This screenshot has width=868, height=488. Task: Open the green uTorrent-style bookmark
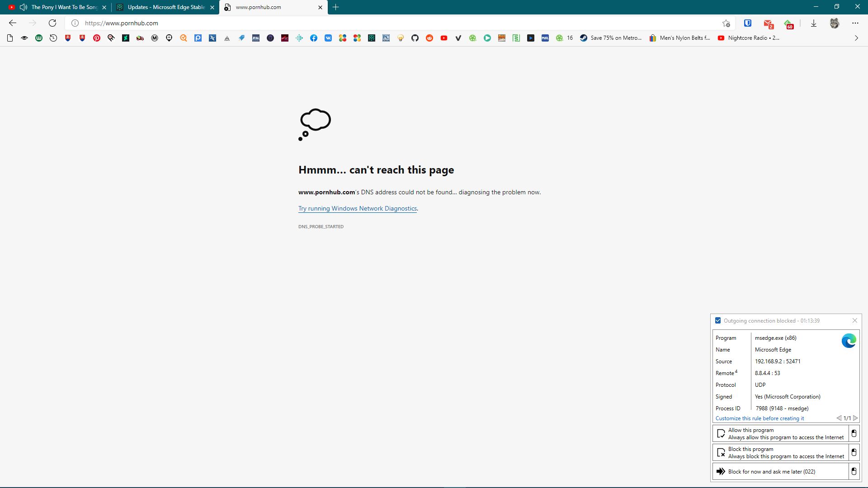(39, 38)
